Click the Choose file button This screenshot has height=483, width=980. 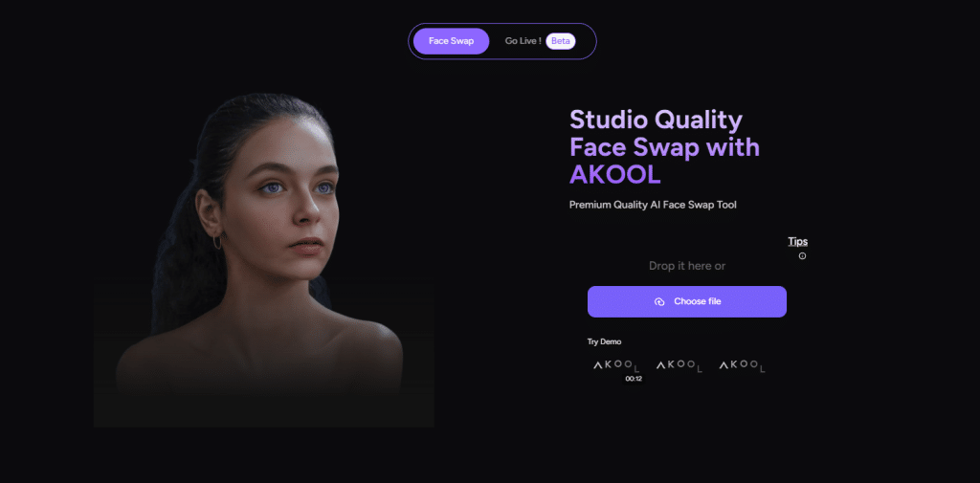click(x=687, y=302)
